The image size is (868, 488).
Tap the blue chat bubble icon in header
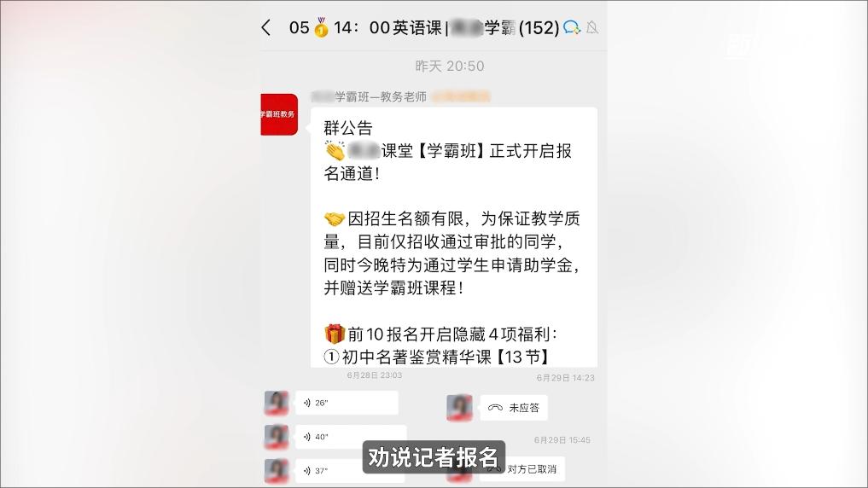(571, 27)
